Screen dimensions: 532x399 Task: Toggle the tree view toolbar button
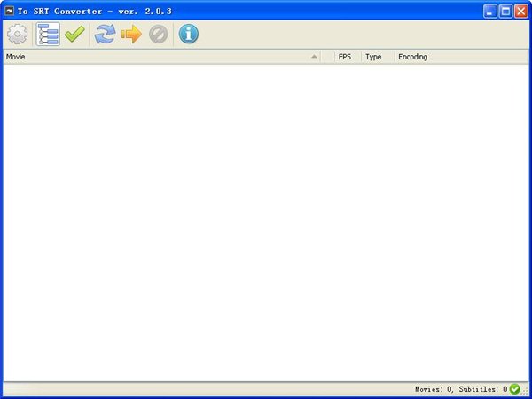[48, 34]
